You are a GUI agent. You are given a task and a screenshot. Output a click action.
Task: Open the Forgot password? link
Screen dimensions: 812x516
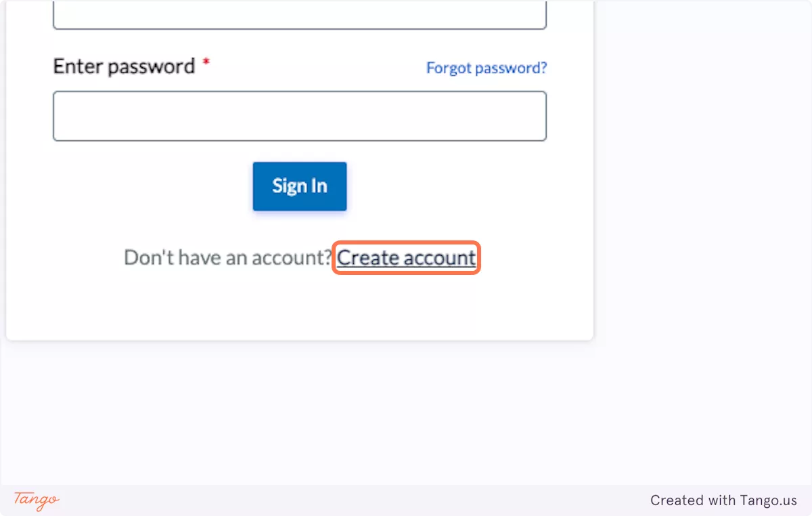(487, 68)
